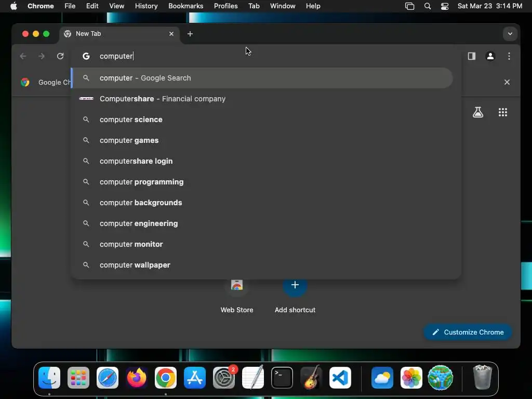
Task: Launch Firefox from the Dock
Action: [x=137, y=378]
